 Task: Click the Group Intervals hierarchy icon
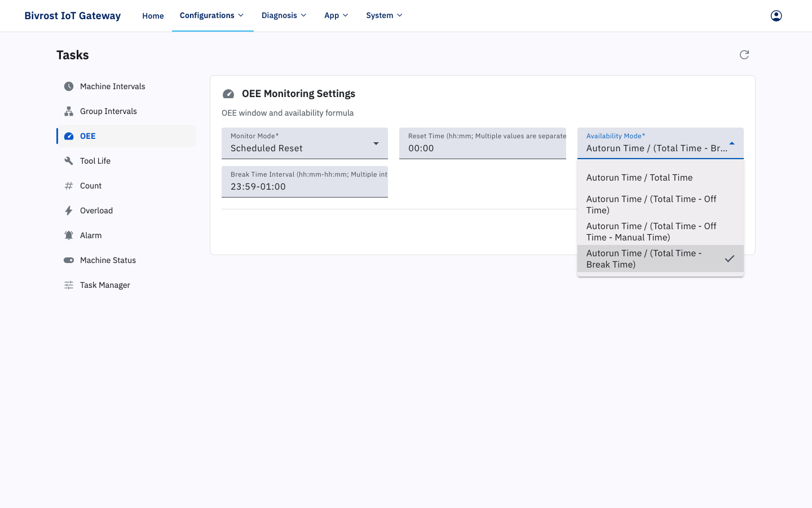pyautogui.click(x=69, y=111)
